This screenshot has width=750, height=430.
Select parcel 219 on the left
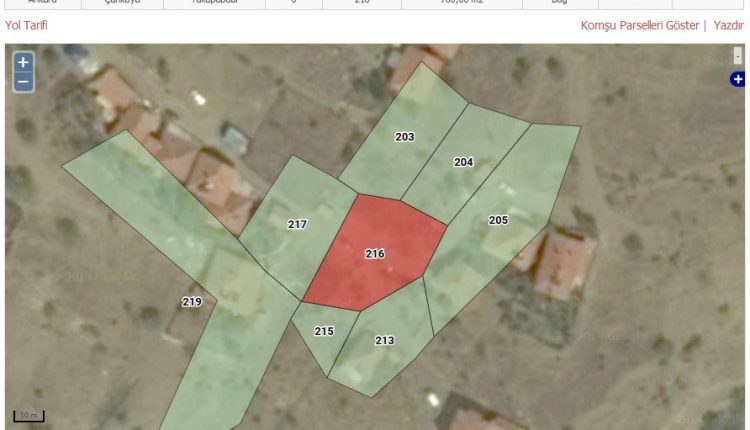(x=192, y=302)
